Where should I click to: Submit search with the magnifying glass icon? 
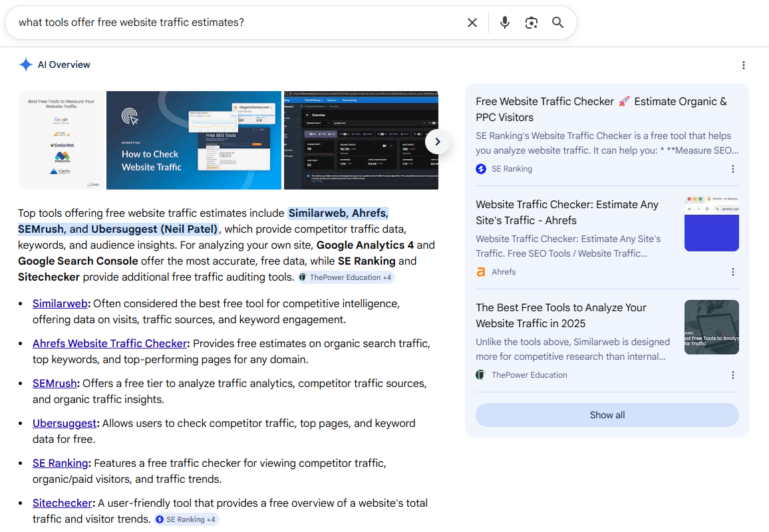[557, 23]
